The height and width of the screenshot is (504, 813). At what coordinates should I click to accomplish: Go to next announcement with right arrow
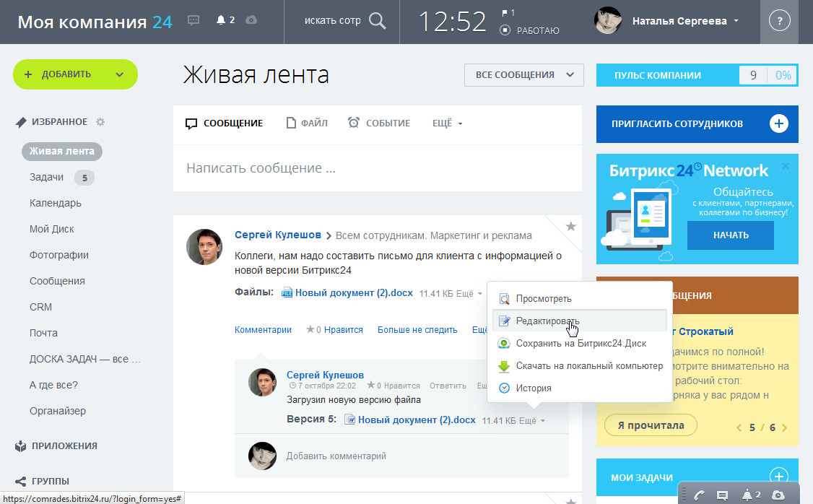tap(785, 427)
